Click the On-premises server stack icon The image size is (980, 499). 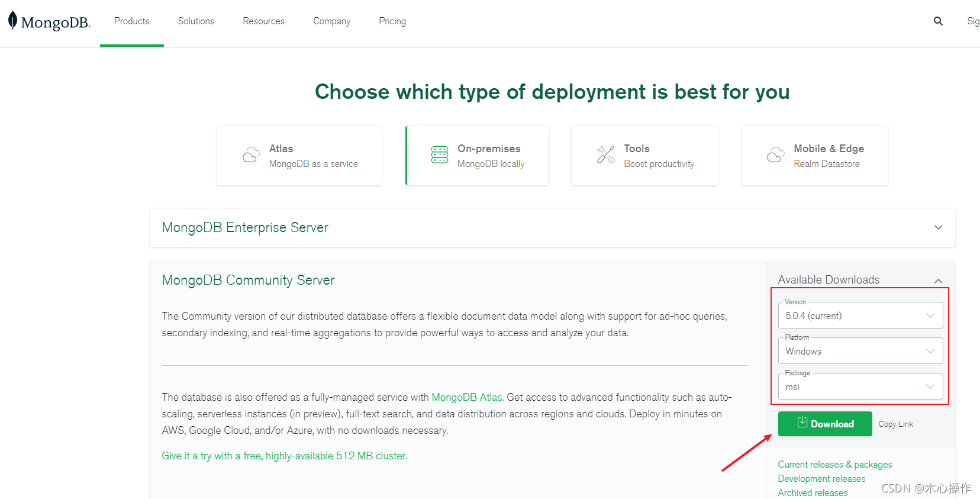[440, 155]
